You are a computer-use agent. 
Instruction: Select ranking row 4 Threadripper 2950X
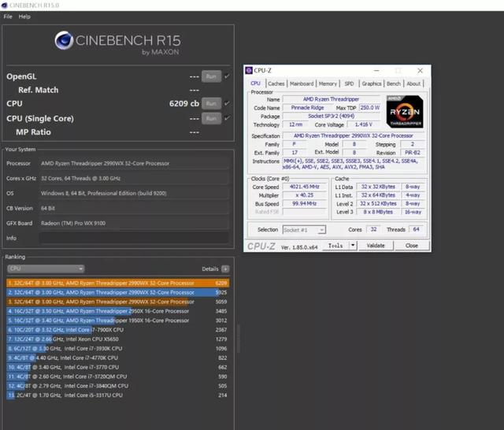point(117,311)
